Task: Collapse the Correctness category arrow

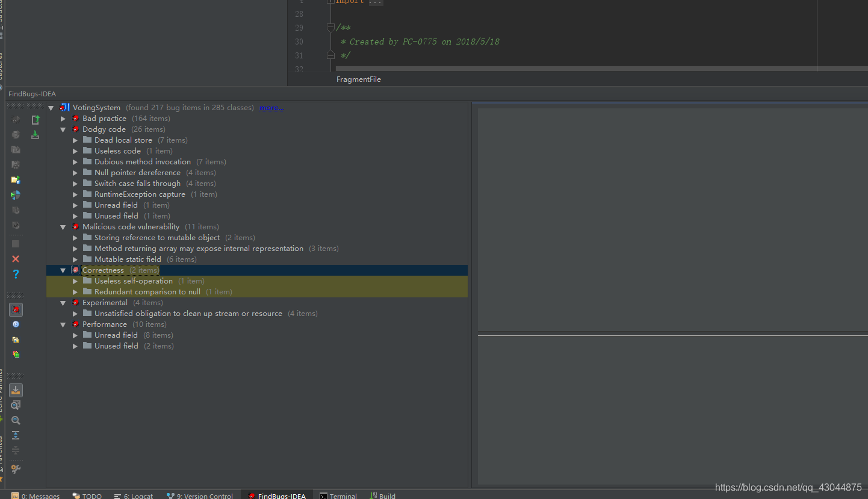Action: coord(63,270)
